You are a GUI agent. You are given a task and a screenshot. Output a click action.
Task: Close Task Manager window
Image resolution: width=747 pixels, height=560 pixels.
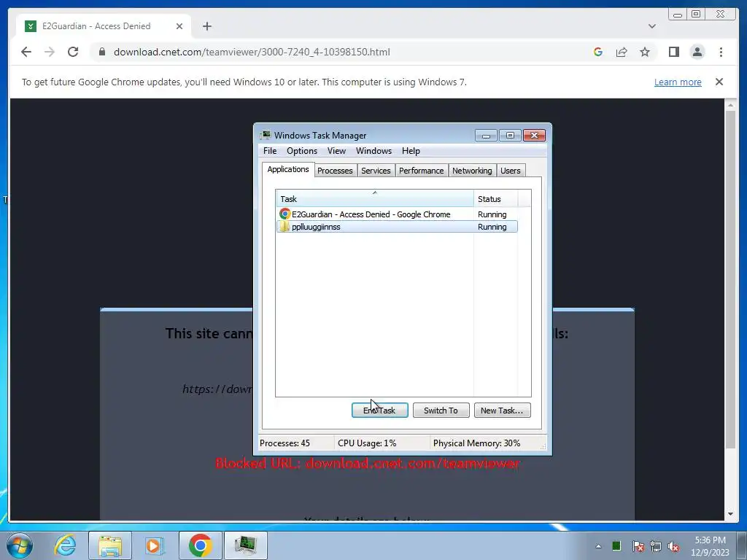point(534,136)
